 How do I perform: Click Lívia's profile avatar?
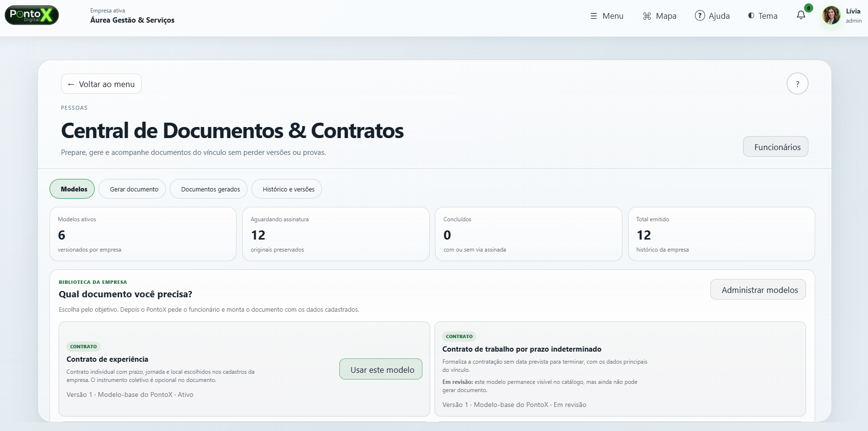coord(831,15)
